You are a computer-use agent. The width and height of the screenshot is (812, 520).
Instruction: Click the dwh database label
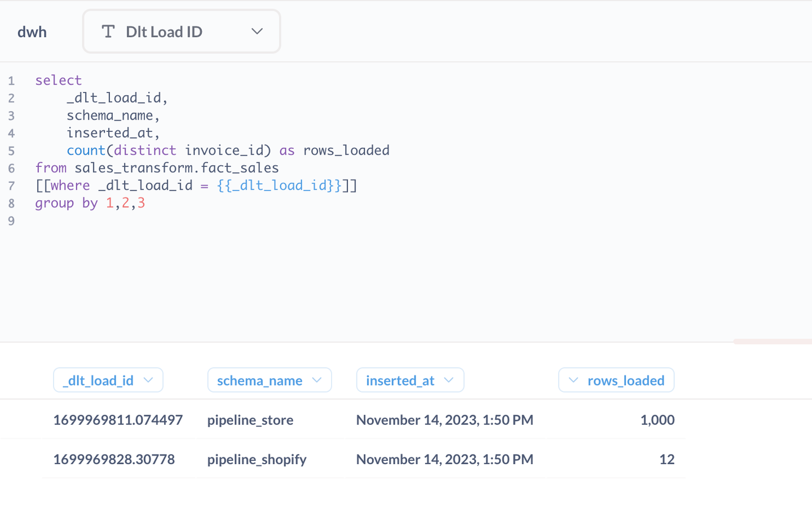(32, 32)
